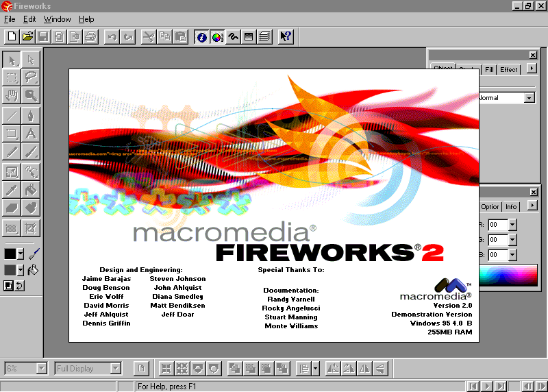Choose the Rectangle shape tool
Image resolution: width=548 pixels, height=392 pixels.
[12, 134]
